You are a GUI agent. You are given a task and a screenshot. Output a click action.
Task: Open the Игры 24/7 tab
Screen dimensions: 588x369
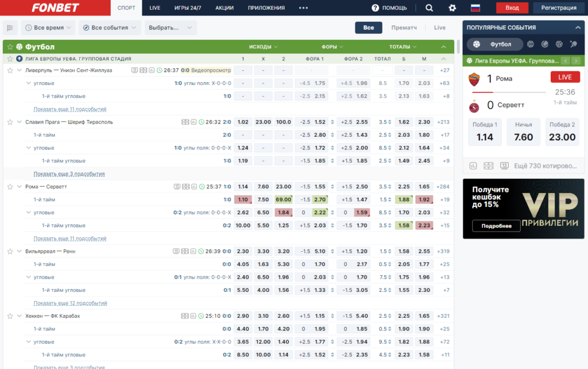coord(188,8)
